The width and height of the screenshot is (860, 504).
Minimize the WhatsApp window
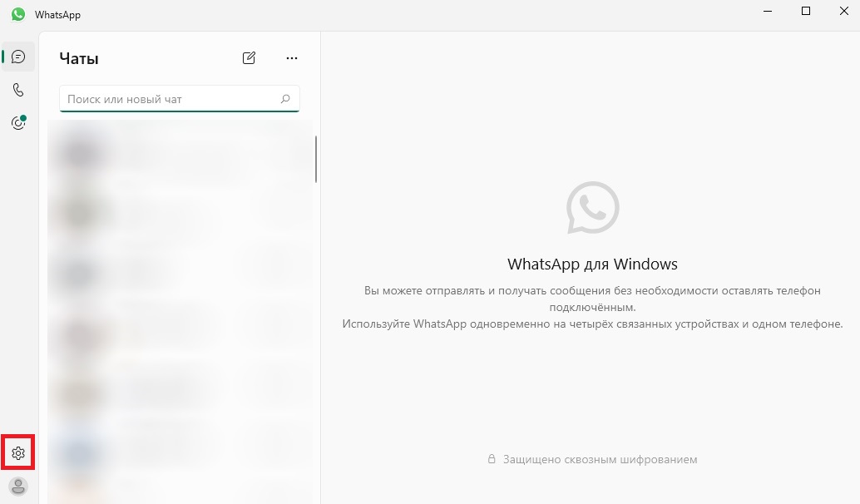point(768,12)
